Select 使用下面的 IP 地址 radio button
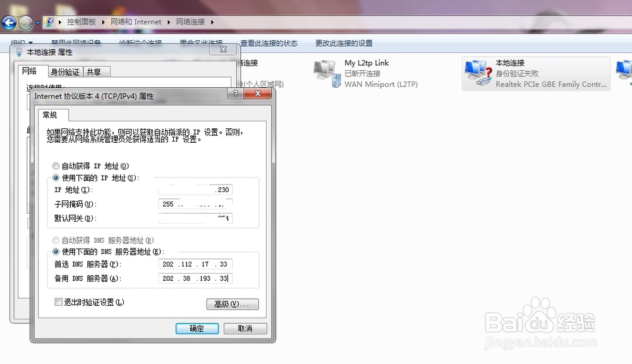This screenshot has height=364, width=632. (x=56, y=178)
